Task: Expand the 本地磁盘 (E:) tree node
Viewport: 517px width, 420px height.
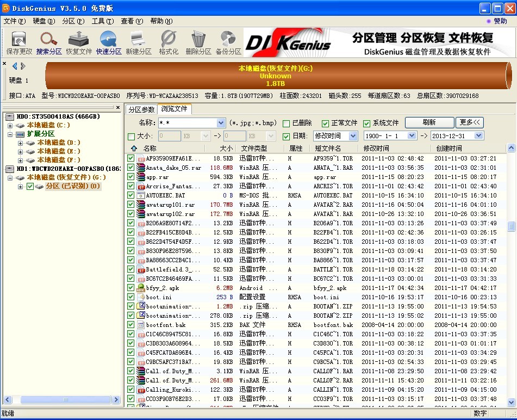Action: click(x=21, y=152)
